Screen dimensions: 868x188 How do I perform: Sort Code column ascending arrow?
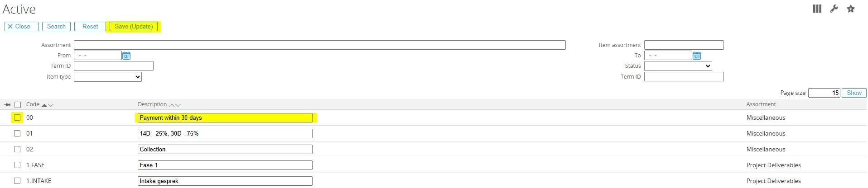coord(44,105)
